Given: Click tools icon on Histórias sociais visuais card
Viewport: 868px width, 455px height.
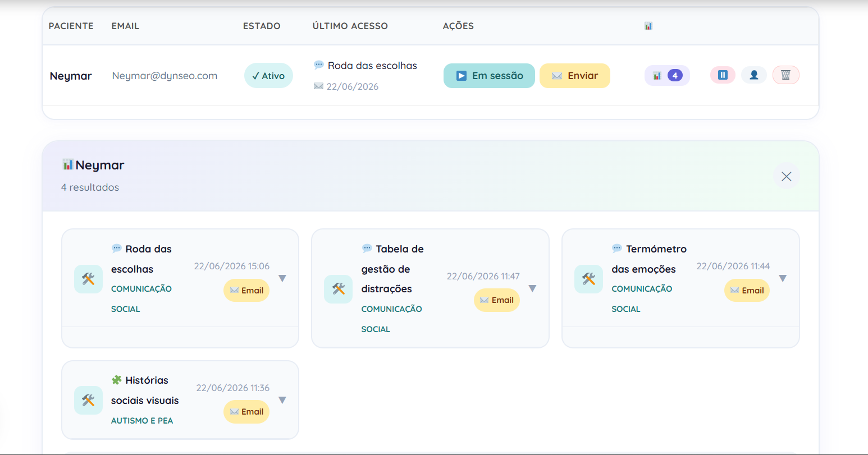Looking at the screenshot, I should pos(88,400).
